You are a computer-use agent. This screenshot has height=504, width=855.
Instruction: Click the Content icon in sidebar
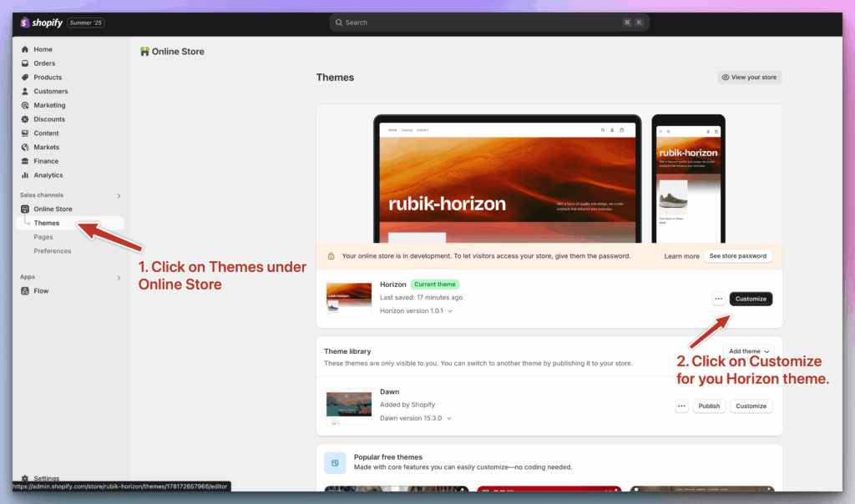pos(25,133)
